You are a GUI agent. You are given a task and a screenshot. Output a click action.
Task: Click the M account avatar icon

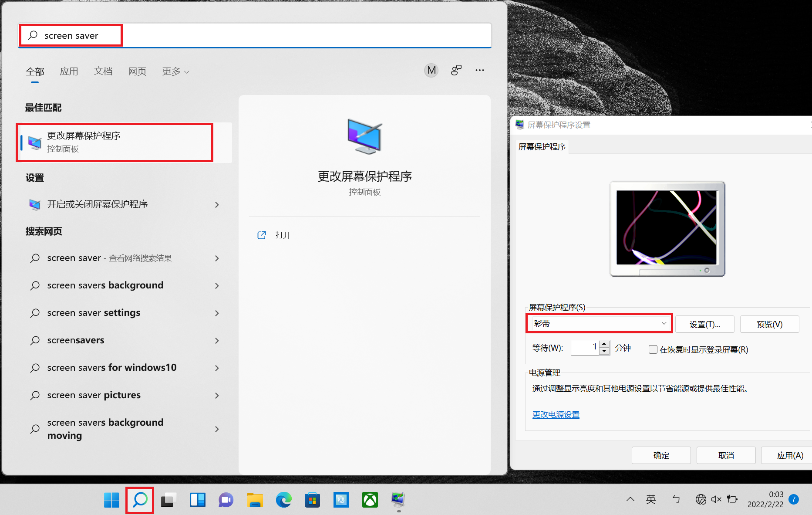[431, 70]
